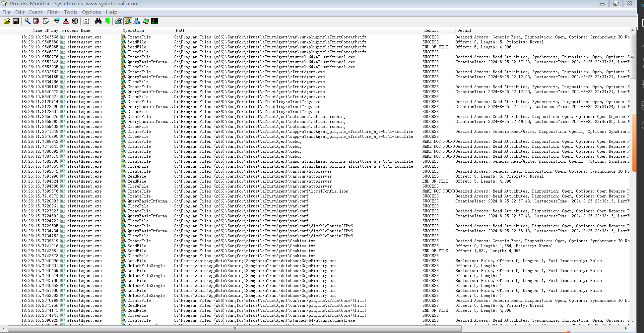Open the Filter funnel toolbar icon

coord(57,21)
